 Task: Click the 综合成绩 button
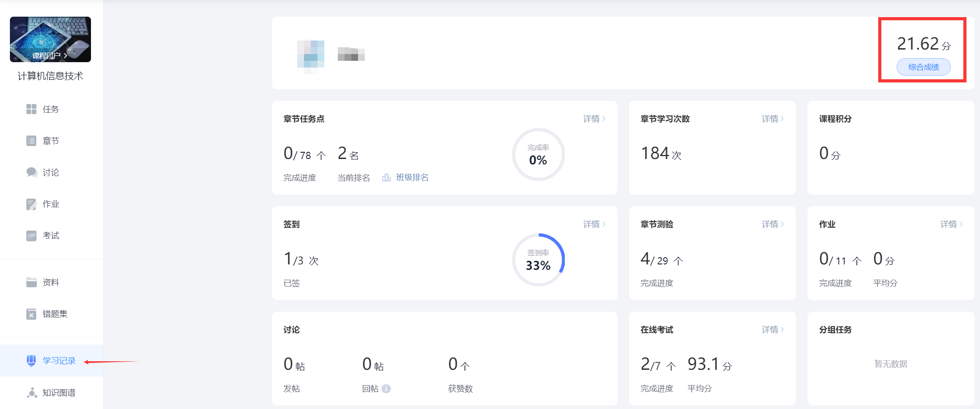[x=923, y=67]
